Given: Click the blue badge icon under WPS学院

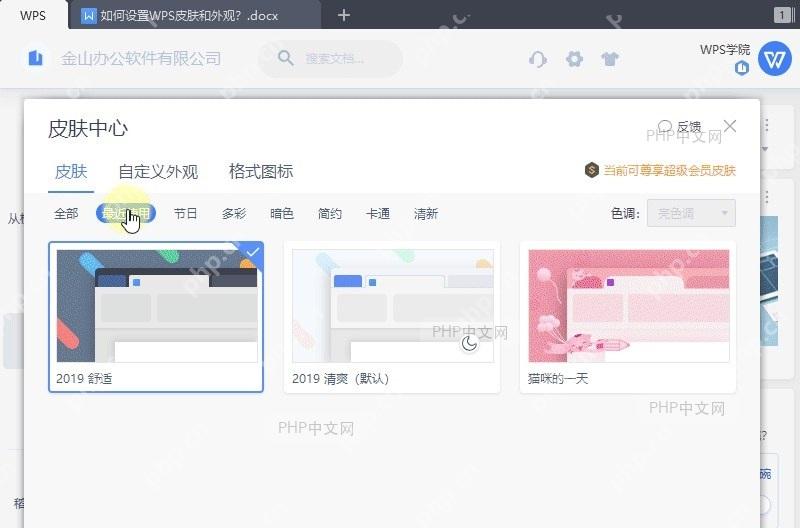Looking at the screenshot, I should point(742,68).
